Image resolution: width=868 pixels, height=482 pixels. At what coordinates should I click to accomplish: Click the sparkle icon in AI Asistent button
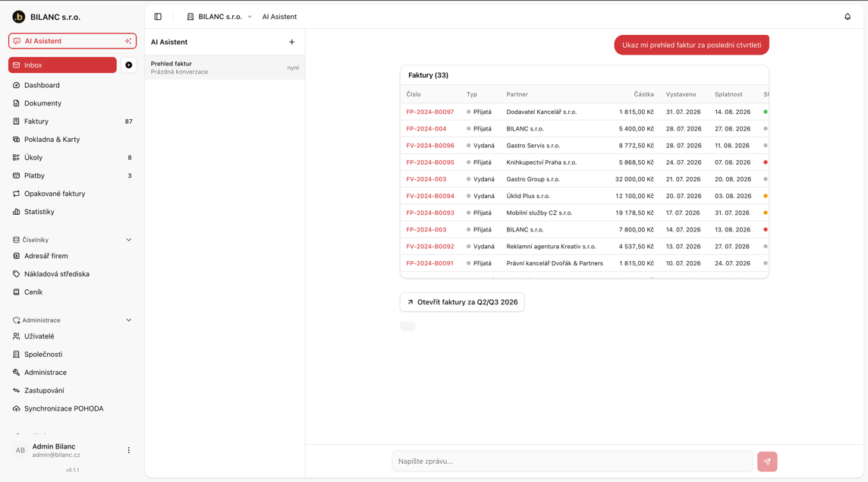(x=128, y=41)
